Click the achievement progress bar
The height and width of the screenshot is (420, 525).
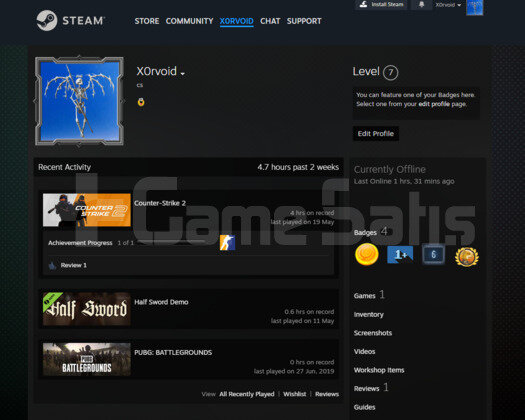click(173, 242)
